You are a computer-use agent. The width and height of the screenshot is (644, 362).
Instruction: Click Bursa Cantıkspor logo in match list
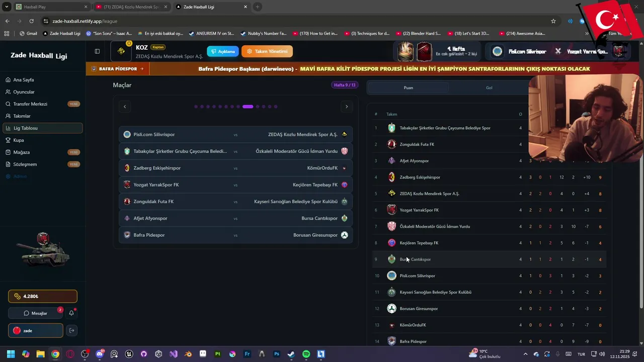coord(344,218)
